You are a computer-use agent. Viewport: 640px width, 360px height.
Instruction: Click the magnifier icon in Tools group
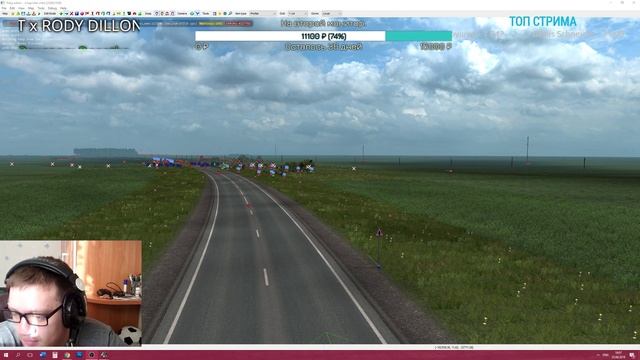click(x=231, y=13)
